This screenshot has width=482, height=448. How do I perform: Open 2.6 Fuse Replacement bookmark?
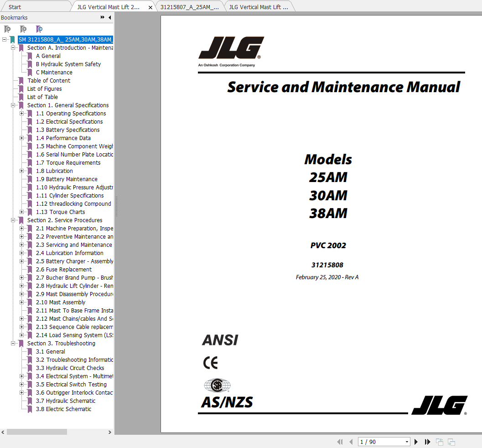(x=64, y=269)
